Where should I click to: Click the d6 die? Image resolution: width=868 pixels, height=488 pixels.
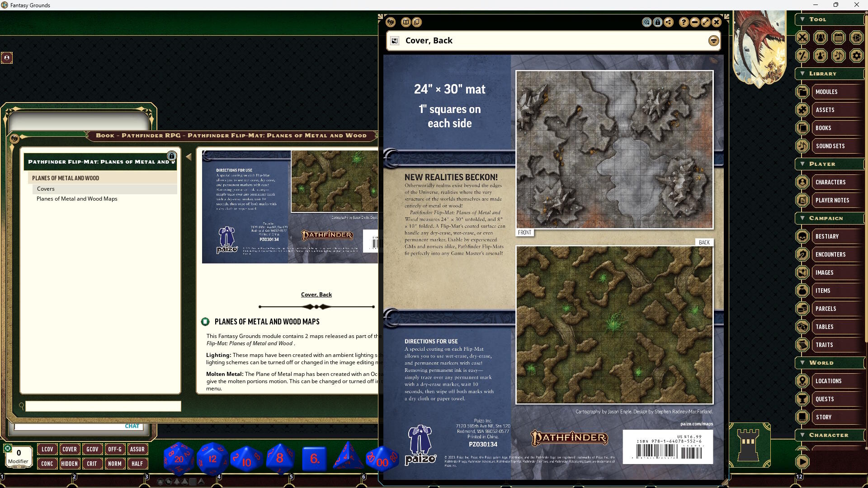pos(314,459)
